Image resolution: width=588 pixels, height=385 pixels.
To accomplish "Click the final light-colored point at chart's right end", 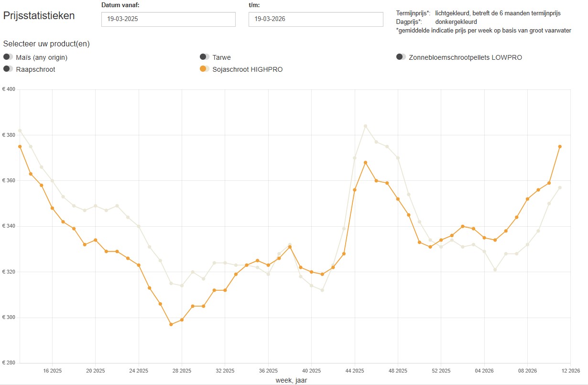I will [x=560, y=187].
